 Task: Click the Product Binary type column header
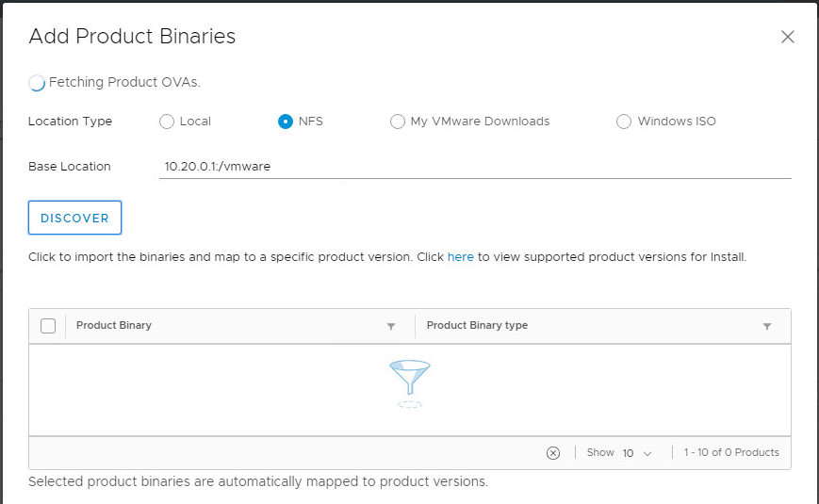[x=477, y=326]
